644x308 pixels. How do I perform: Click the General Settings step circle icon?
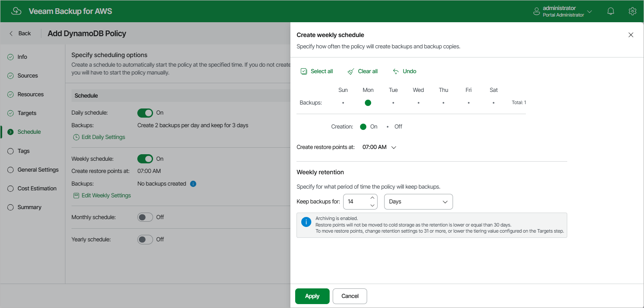(10, 170)
